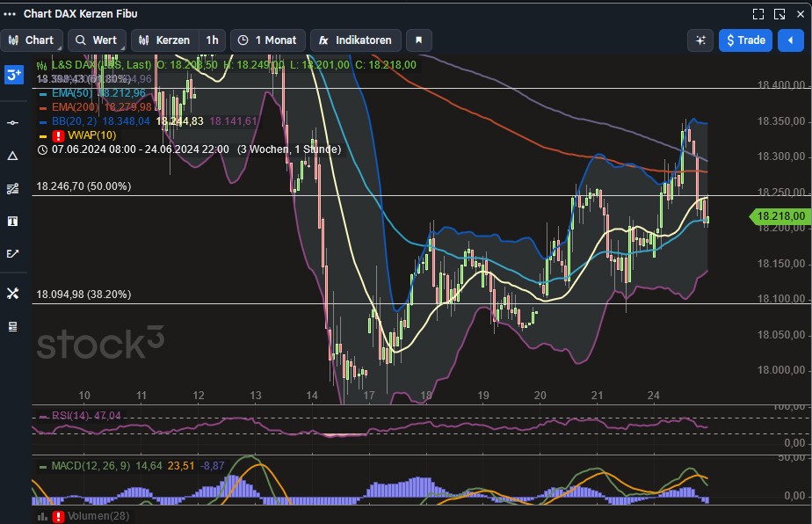The image size is (812, 524).
Task: Open the chart tools wrench icon
Action: 12,294
